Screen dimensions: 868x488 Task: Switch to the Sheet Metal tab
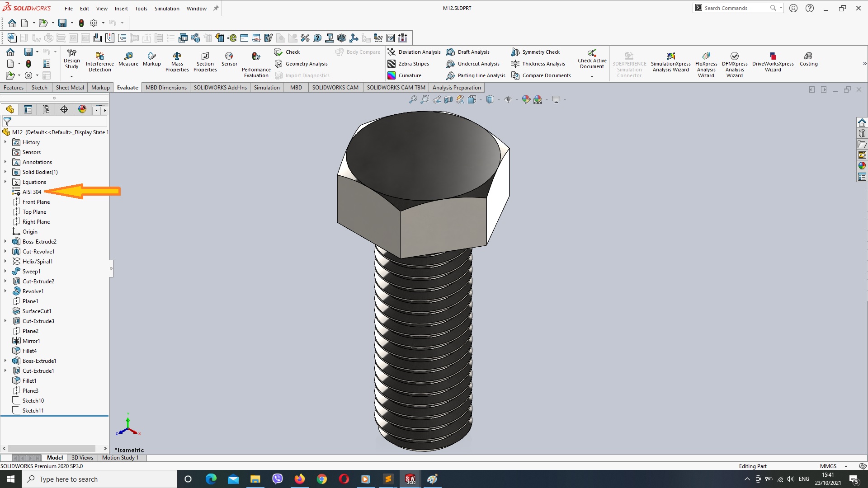point(70,88)
